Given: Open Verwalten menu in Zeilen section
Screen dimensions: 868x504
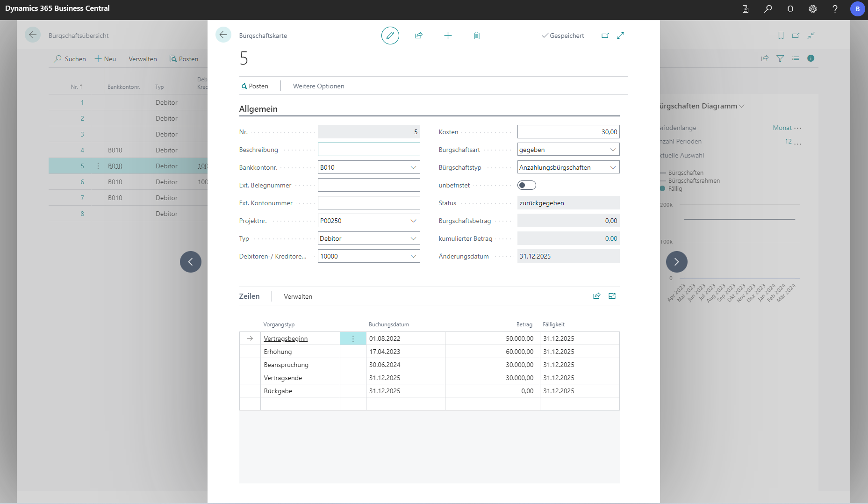Looking at the screenshot, I should click(x=298, y=296).
